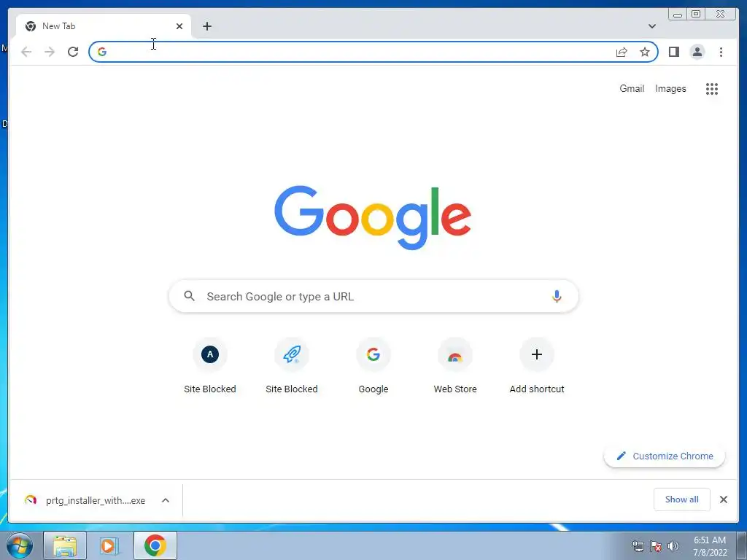Screen dimensions: 747x560
Task: Share this page icon in address bar
Action: click(622, 52)
